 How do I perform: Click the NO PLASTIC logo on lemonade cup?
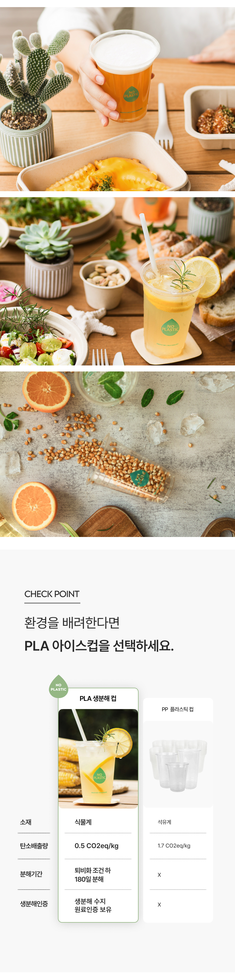click(x=170, y=327)
